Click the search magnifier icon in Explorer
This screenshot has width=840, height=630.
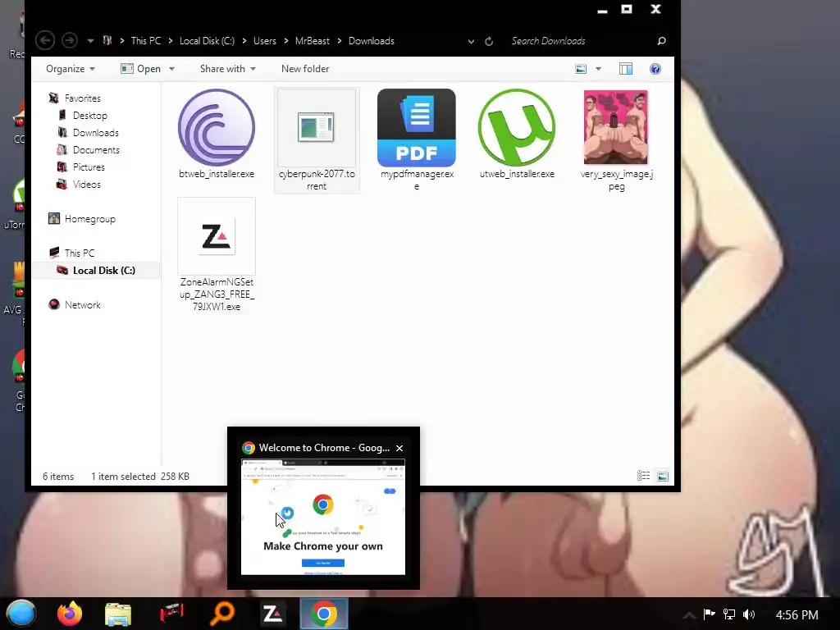click(x=662, y=41)
